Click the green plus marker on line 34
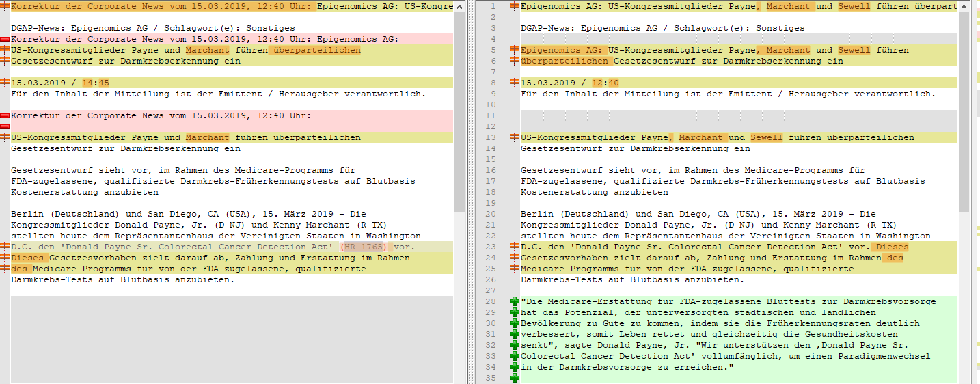This screenshot has width=980, height=384. pos(514,367)
